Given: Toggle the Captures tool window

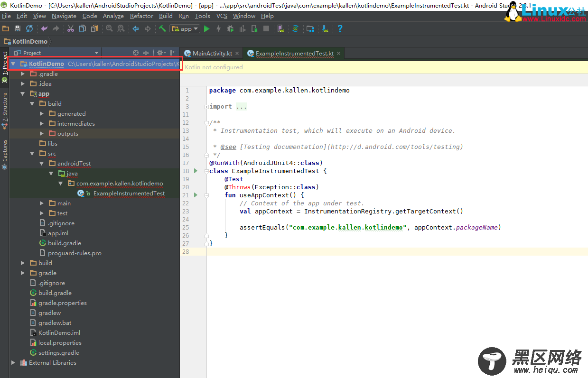Looking at the screenshot, I should point(5,154).
